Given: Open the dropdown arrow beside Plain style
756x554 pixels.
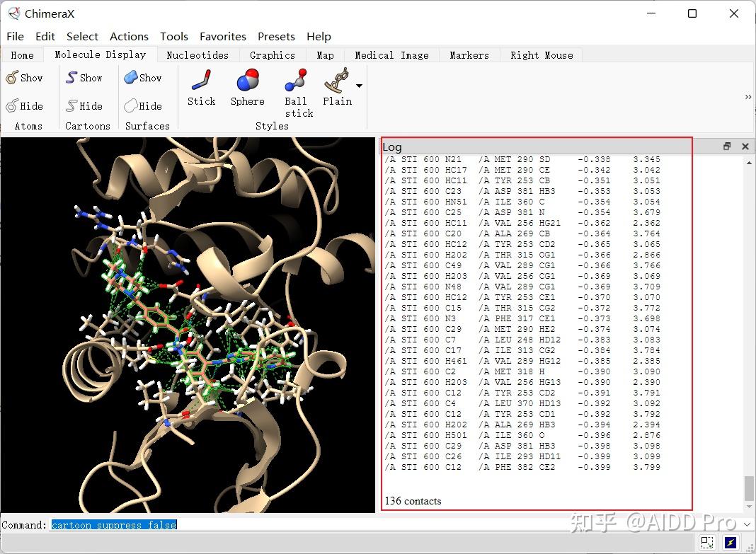Looking at the screenshot, I should 359,85.
